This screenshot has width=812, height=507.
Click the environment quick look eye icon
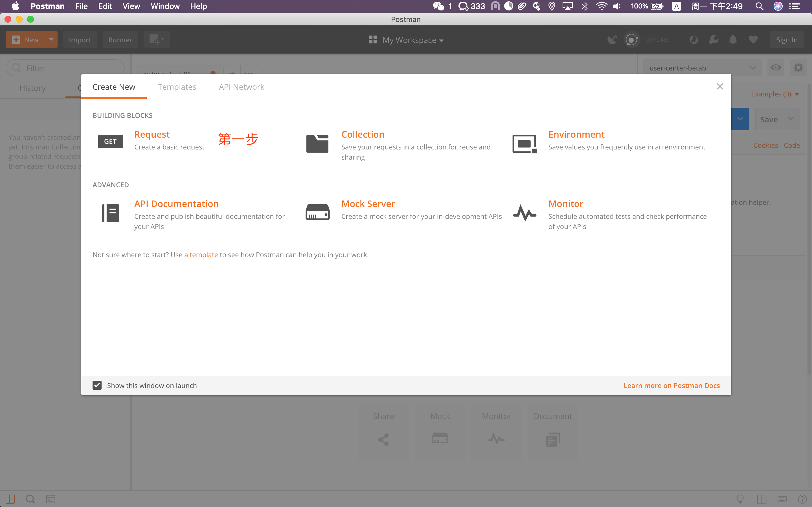click(776, 68)
